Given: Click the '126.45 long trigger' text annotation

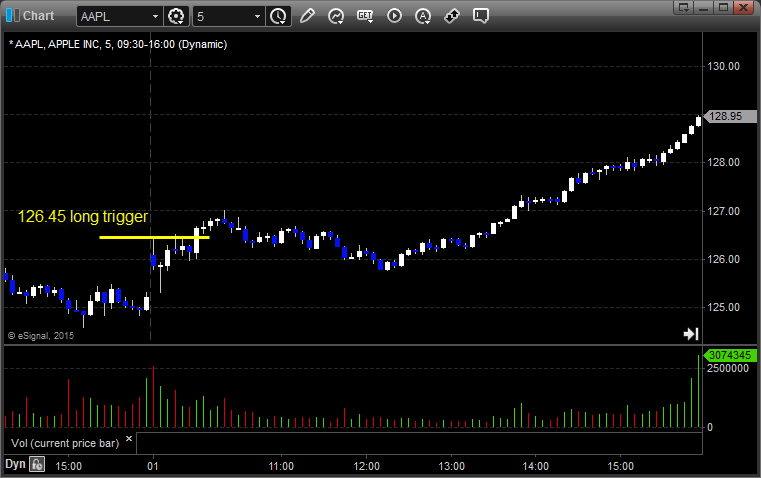Looking at the screenshot, I should (83, 216).
